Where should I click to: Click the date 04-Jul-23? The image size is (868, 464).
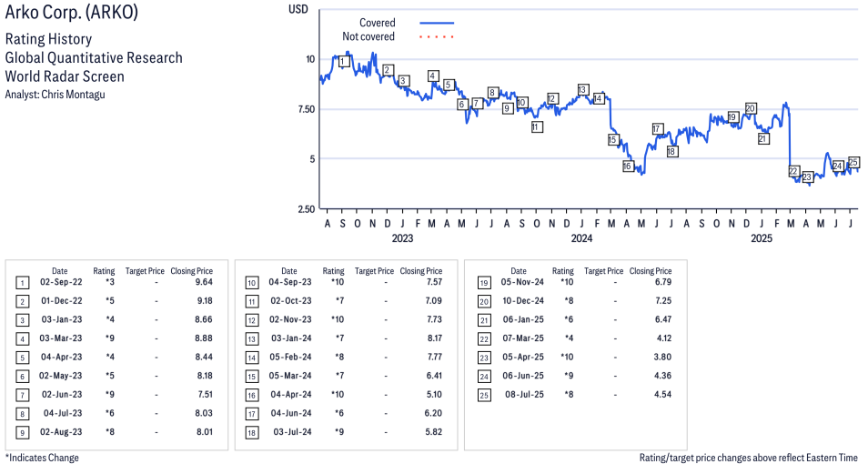tap(63, 413)
